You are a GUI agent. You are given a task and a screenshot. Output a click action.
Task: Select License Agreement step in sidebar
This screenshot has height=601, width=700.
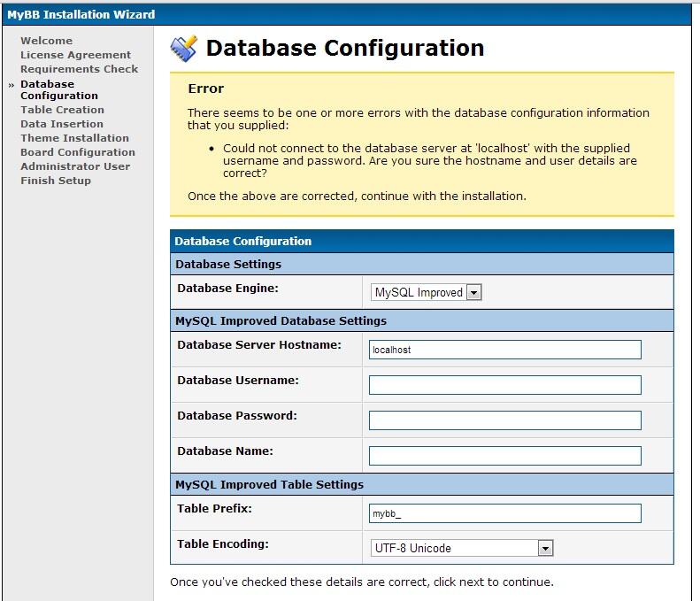76,55
